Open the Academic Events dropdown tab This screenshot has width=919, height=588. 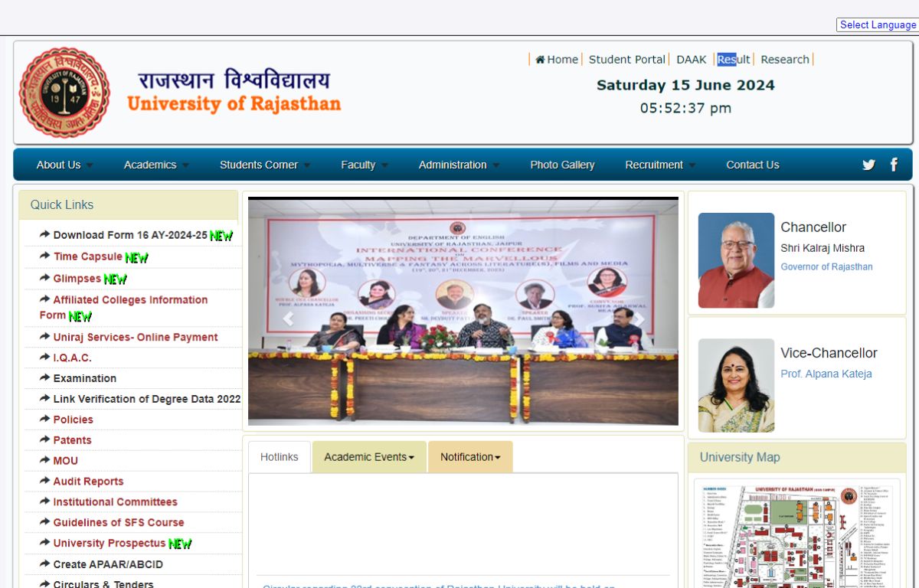coord(369,457)
